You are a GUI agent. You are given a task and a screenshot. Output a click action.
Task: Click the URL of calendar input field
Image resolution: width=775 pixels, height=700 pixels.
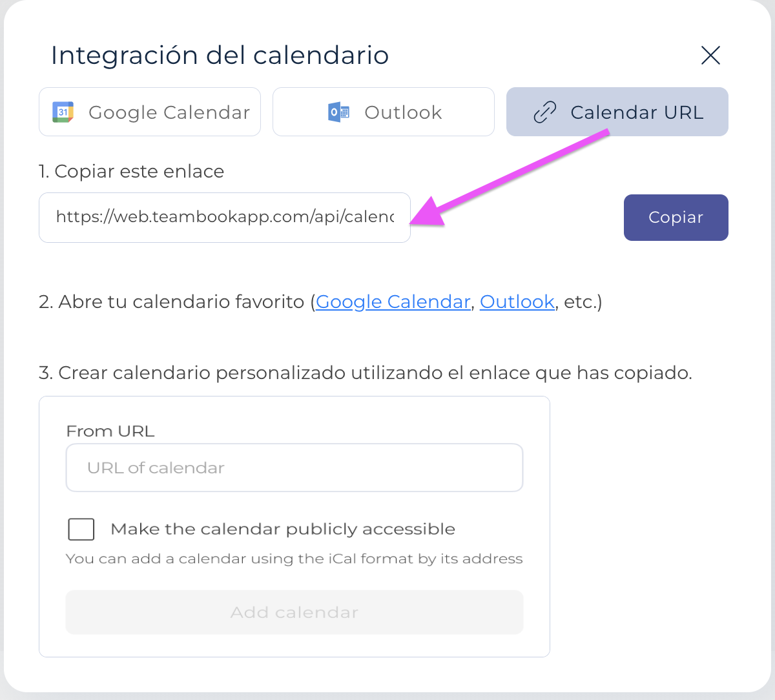point(294,468)
